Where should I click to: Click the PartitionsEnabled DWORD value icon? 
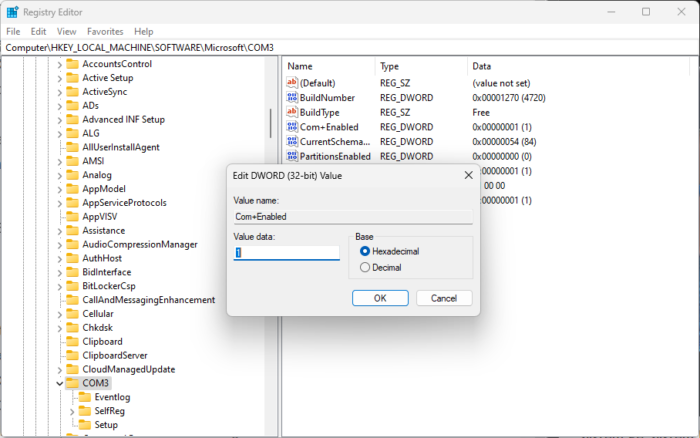coord(292,156)
